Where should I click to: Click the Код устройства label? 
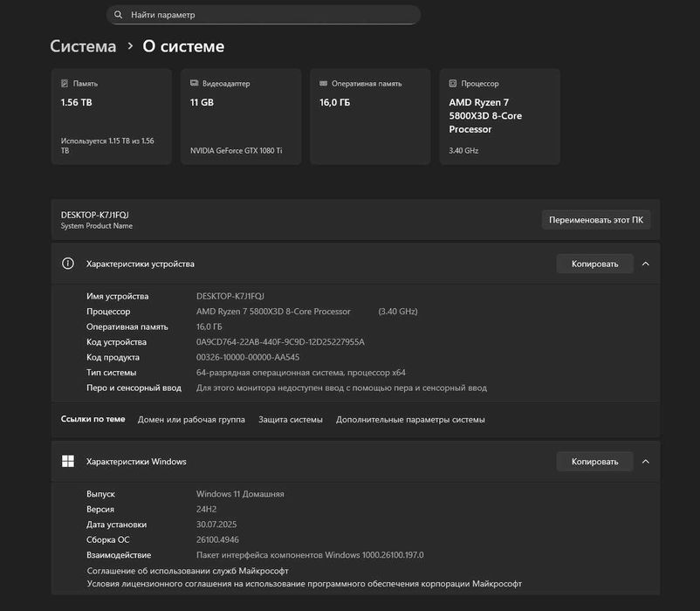[116, 342]
